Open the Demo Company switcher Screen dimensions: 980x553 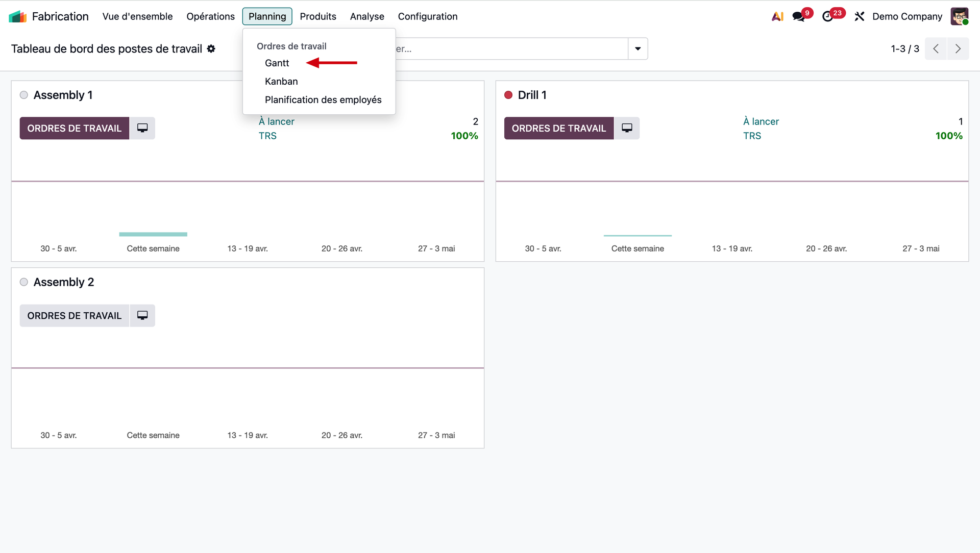pyautogui.click(x=907, y=16)
